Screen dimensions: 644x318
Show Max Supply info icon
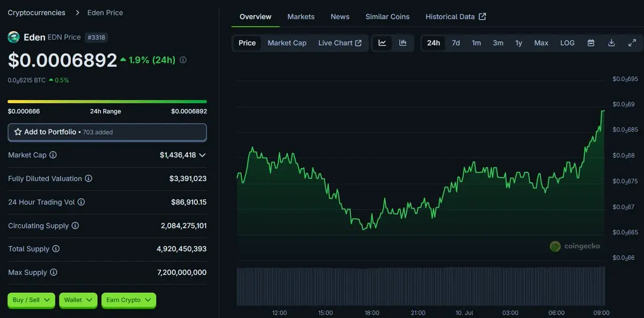pyautogui.click(x=54, y=272)
